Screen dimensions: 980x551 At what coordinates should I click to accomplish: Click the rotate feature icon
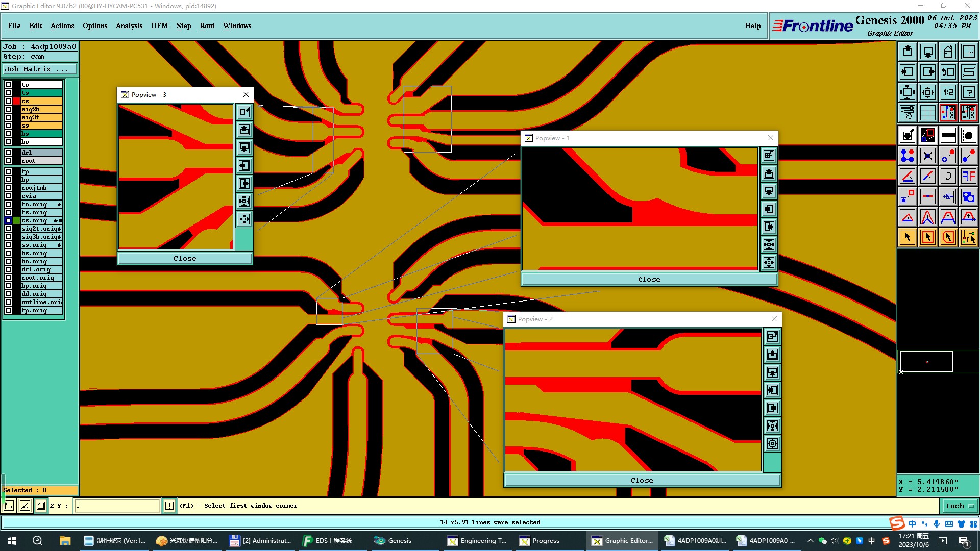[x=948, y=176]
